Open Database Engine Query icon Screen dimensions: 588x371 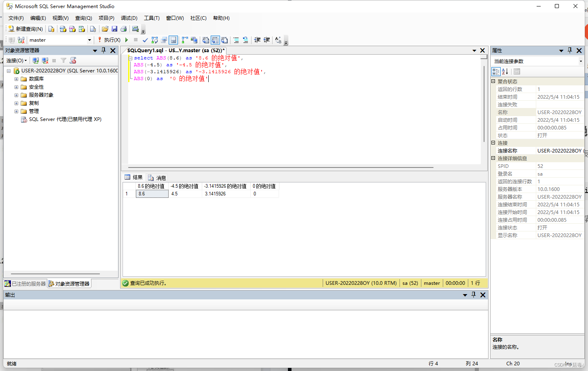click(51, 29)
